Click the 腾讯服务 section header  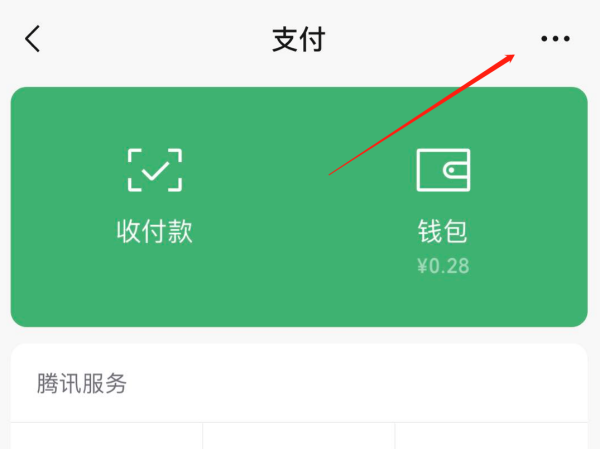82,383
